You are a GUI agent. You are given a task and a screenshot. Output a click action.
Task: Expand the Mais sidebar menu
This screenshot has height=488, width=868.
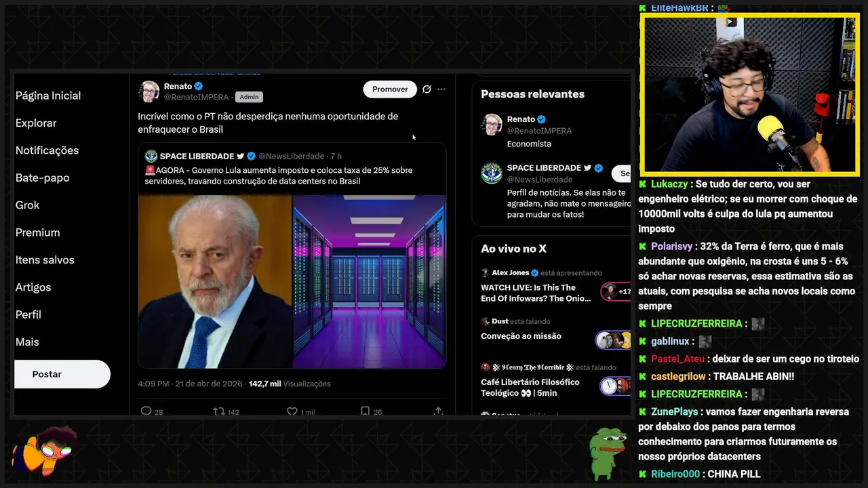(27, 342)
